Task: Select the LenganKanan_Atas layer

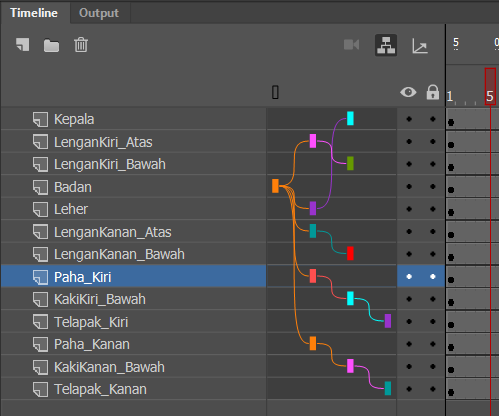Action: point(133,231)
